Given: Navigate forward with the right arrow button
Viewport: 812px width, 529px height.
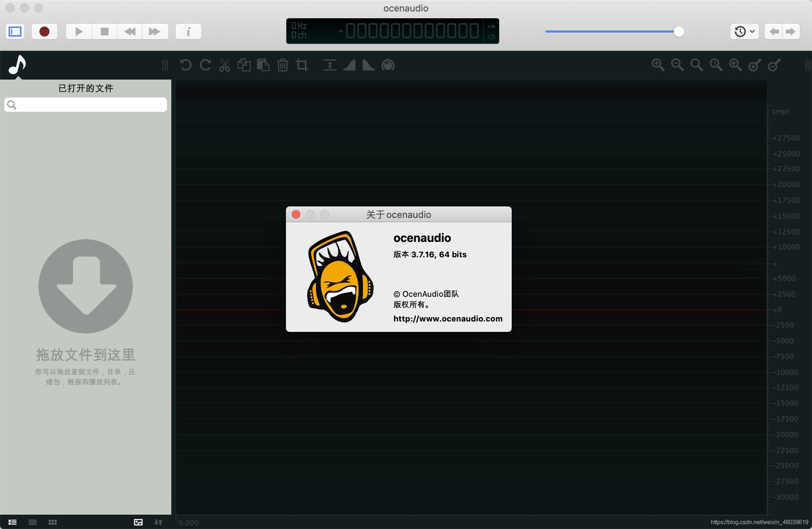Looking at the screenshot, I should [x=791, y=32].
